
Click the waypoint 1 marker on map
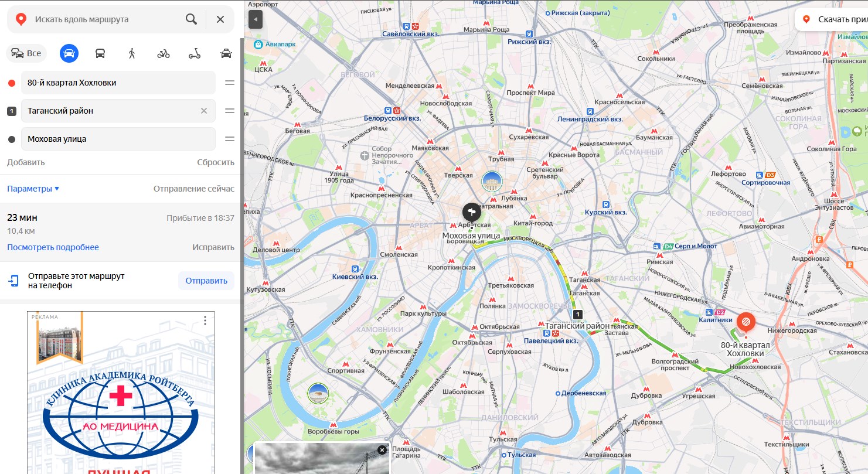point(578,315)
